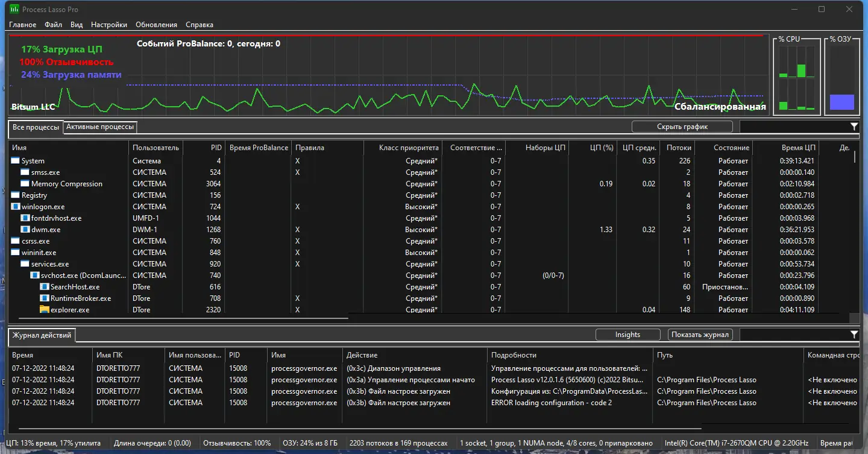Click the action log filter funnel icon
This screenshot has width=868, height=454.
click(x=854, y=335)
